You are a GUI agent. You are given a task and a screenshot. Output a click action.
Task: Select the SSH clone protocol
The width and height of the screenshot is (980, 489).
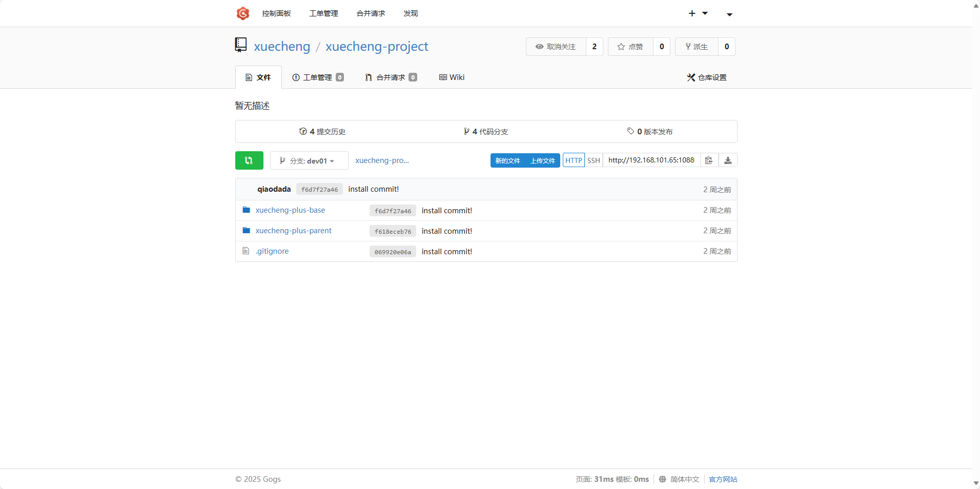point(594,160)
